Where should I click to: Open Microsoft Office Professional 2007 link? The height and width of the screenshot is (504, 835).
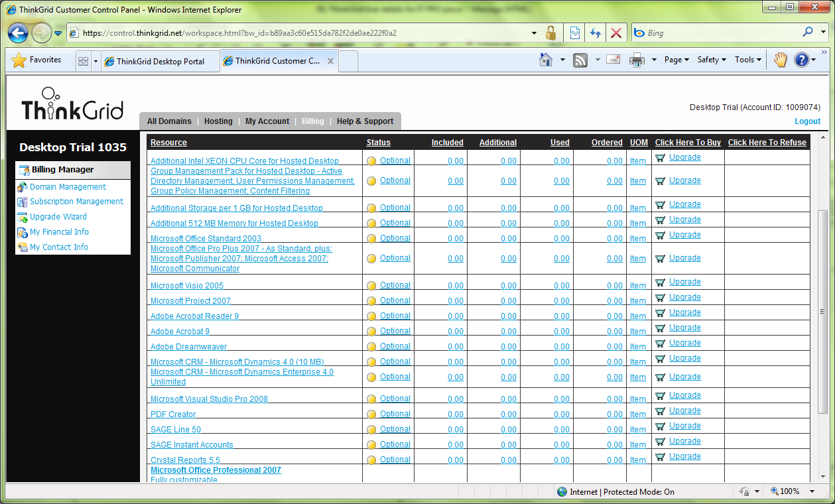coord(216,470)
